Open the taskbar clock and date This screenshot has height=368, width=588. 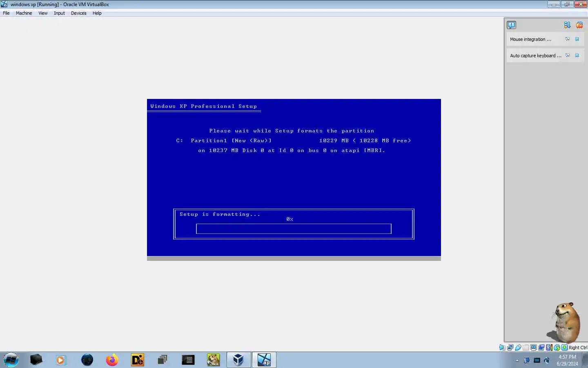pyautogui.click(x=567, y=360)
